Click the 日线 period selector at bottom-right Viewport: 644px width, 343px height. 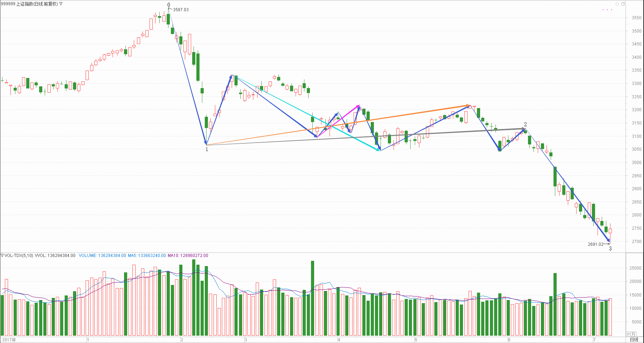[634, 340]
